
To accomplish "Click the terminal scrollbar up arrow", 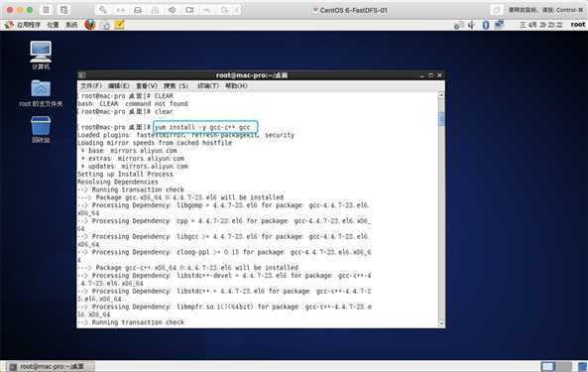I will coord(441,95).
